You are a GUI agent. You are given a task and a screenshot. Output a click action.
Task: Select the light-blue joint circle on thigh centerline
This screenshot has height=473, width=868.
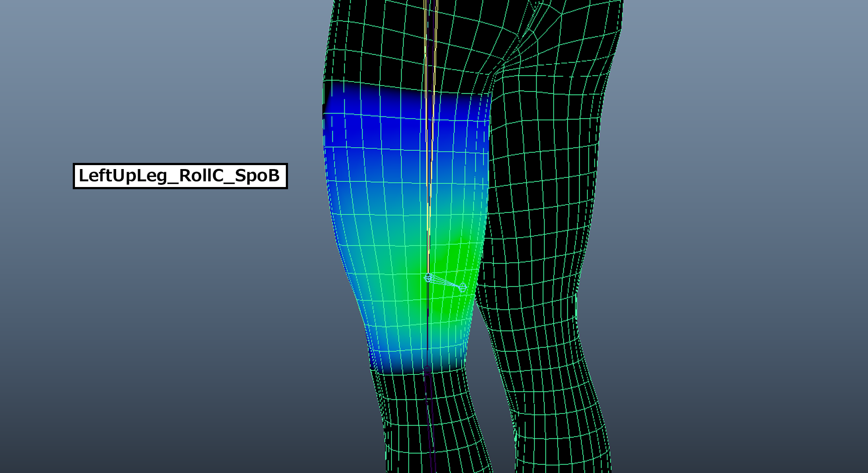(x=428, y=277)
